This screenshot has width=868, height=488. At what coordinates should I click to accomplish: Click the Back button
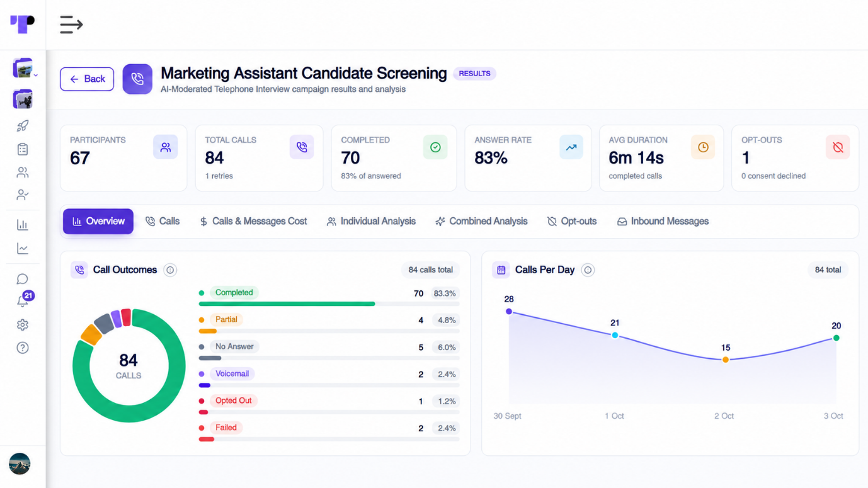coord(87,79)
